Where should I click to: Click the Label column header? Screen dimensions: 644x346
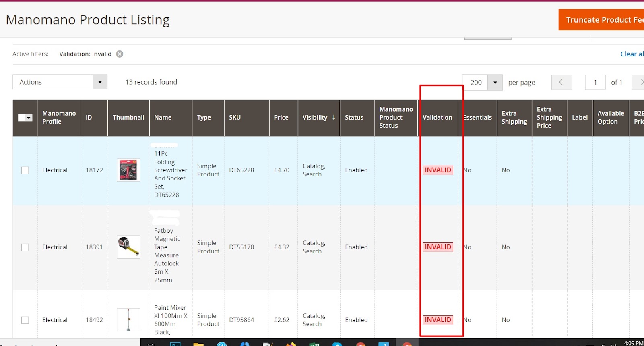[x=580, y=118]
